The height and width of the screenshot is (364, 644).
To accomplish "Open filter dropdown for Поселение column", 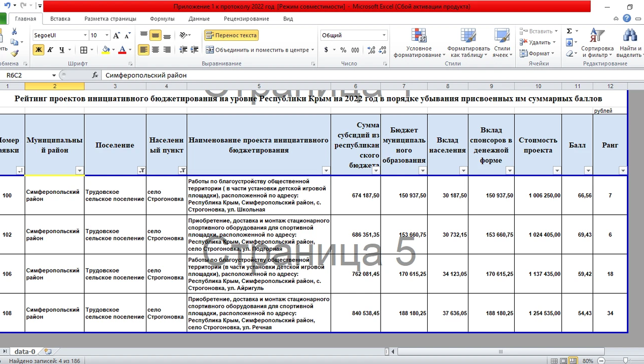I will tap(142, 171).
